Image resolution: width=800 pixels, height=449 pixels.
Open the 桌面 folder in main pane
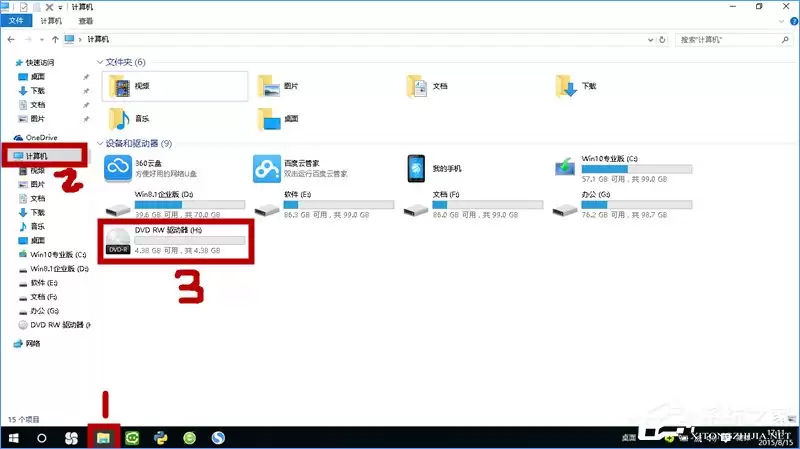tap(278, 118)
